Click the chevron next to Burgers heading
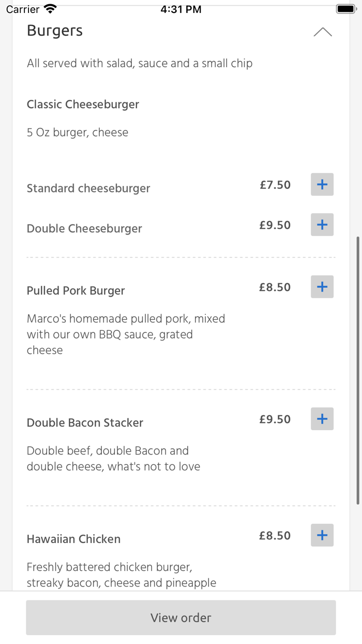The image size is (362, 644). [x=323, y=32]
